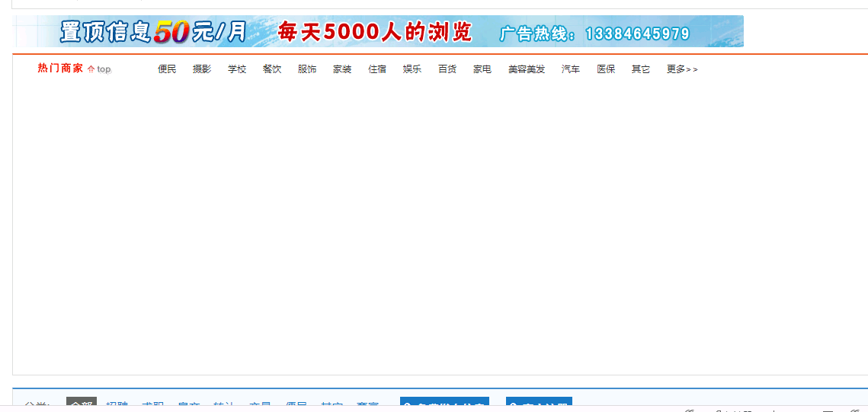Select the highlighted 全部 filter tab
Image resolution: width=868 pixels, height=412 pixels.
[x=82, y=405]
